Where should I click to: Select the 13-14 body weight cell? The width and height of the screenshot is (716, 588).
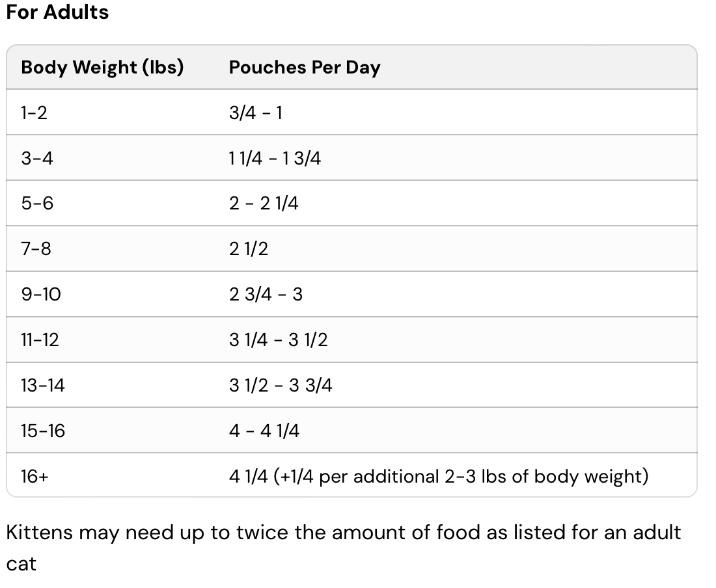pos(43,386)
